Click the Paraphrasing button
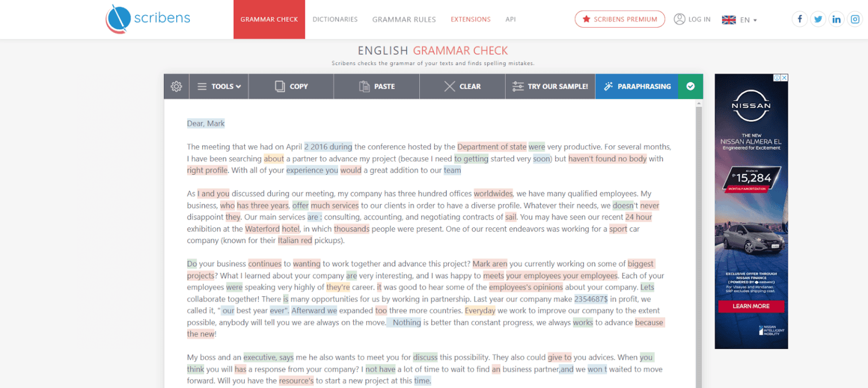The image size is (868, 388). point(636,87)
